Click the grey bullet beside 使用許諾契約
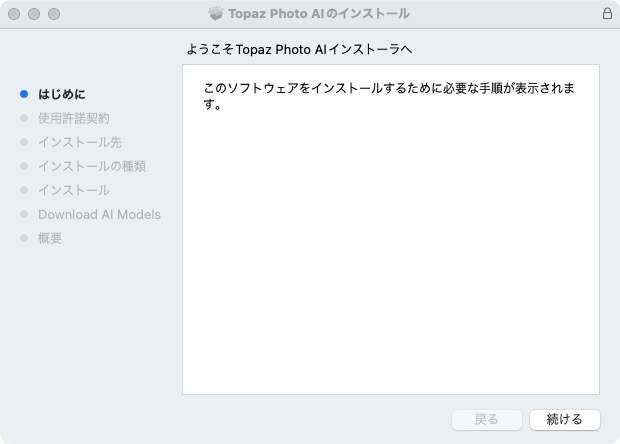This screenshot has width=620, height=444. pos(24,118)
